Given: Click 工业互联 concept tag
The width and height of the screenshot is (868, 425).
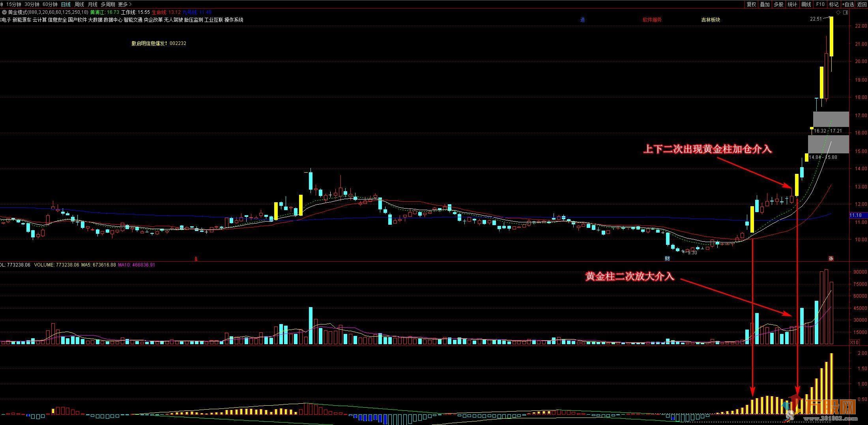Looking at the screenshot, I should [214, 20].
